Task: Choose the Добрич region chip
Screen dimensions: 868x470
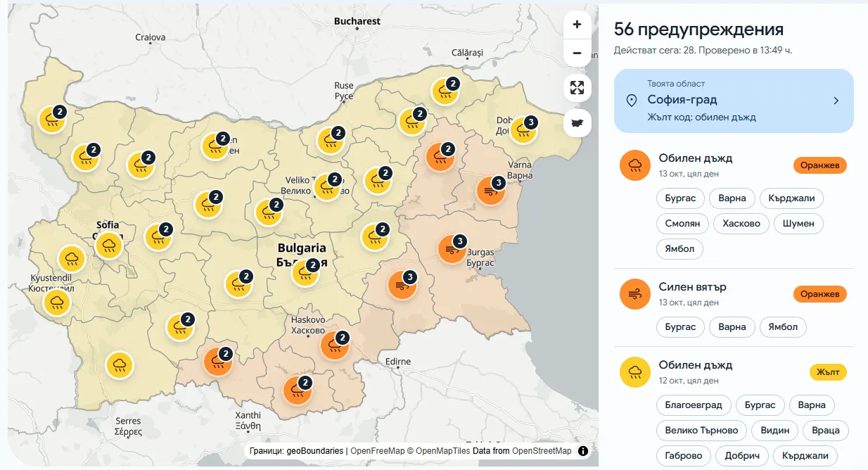Action: (x=742, y=456)
